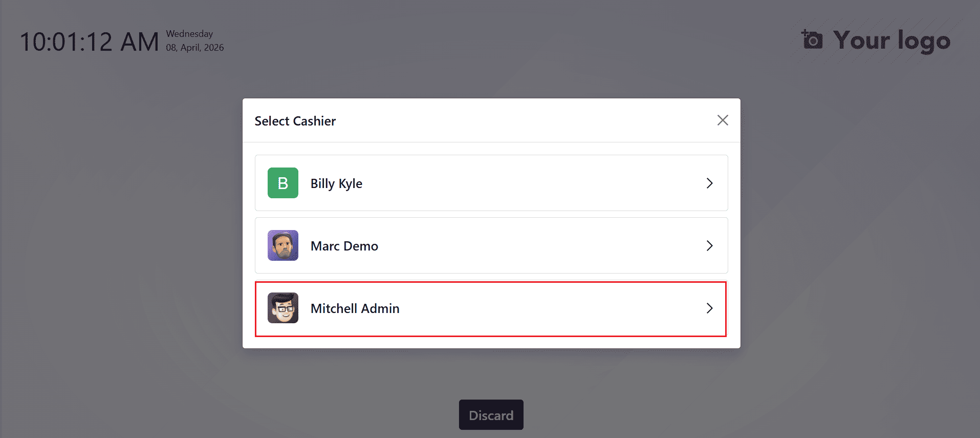
Task: Select cashier avatar beside Billy Kyle's name
Action: (282, 183)
